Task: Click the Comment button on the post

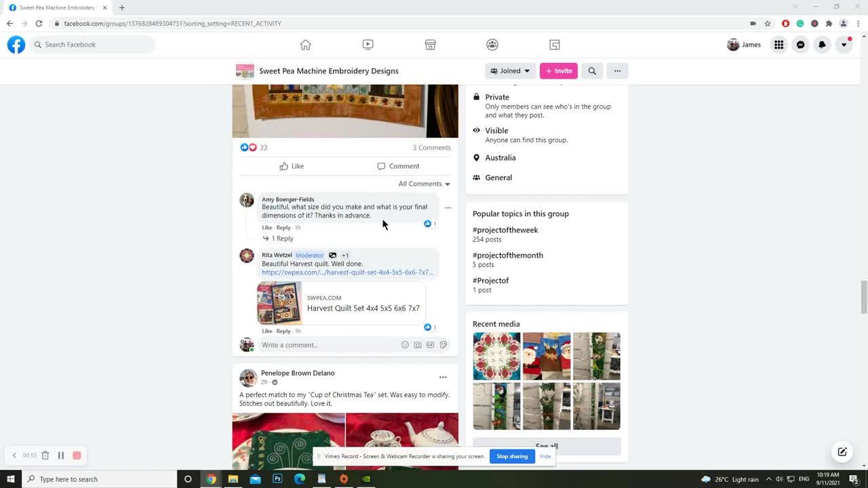Action: [x=398, y=166]
